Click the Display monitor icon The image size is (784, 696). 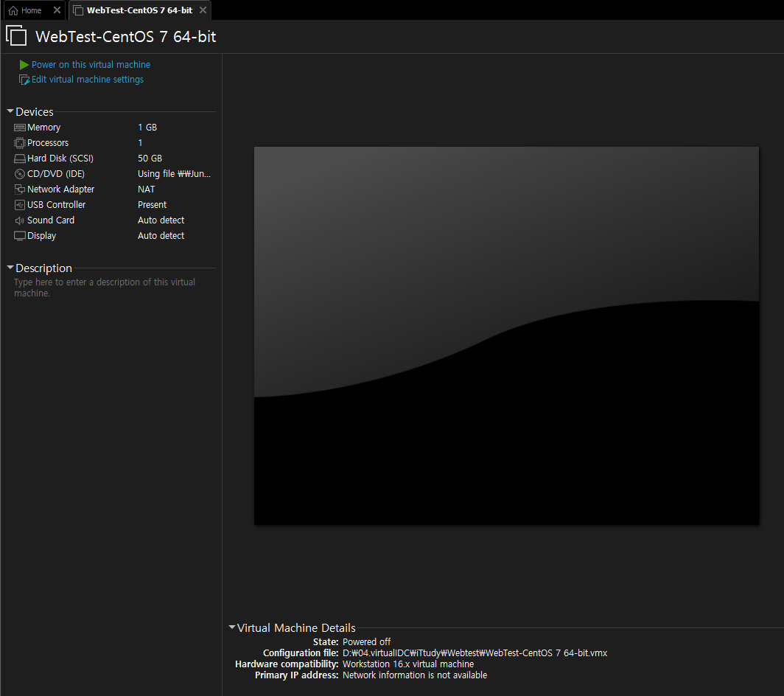tap(19, 236)
